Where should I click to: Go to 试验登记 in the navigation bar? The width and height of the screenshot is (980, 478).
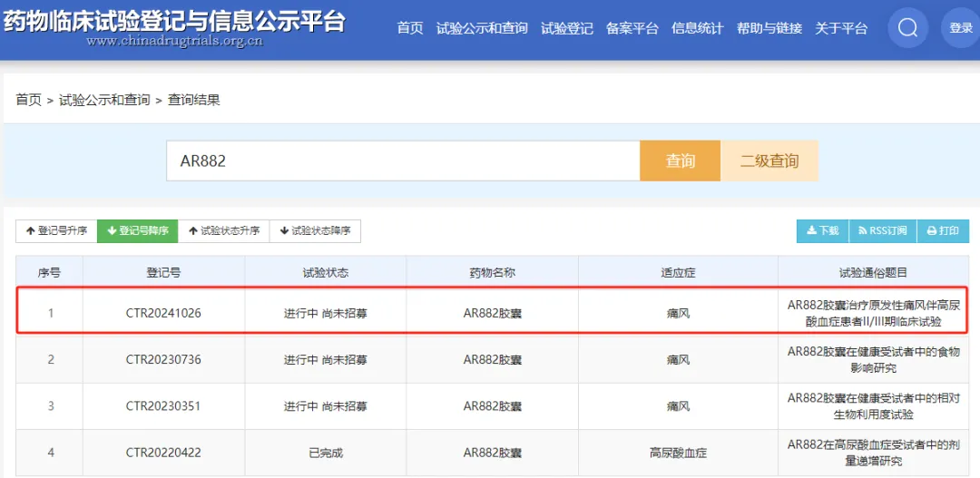tap(566, 28)
